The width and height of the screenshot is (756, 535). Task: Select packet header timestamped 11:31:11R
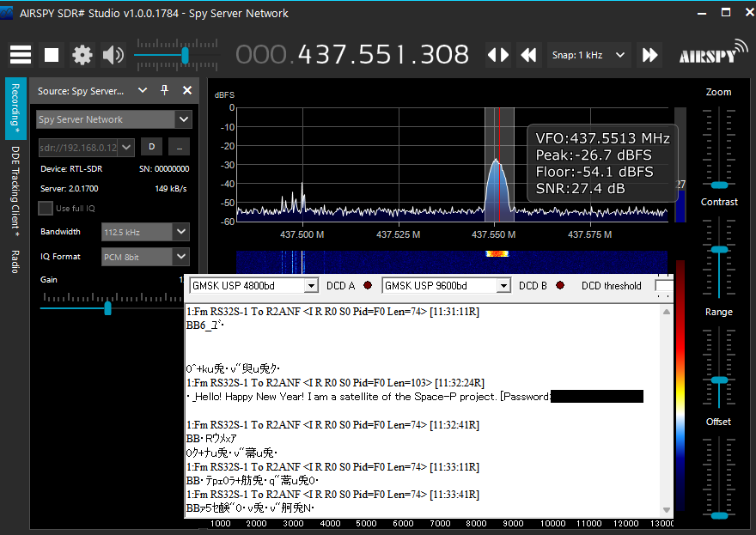tap(332, 312)
